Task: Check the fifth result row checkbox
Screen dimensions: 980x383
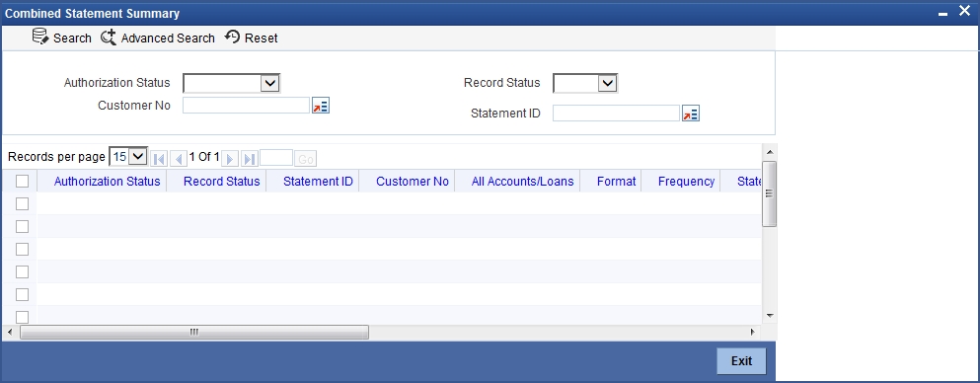Action: (23, 294)
